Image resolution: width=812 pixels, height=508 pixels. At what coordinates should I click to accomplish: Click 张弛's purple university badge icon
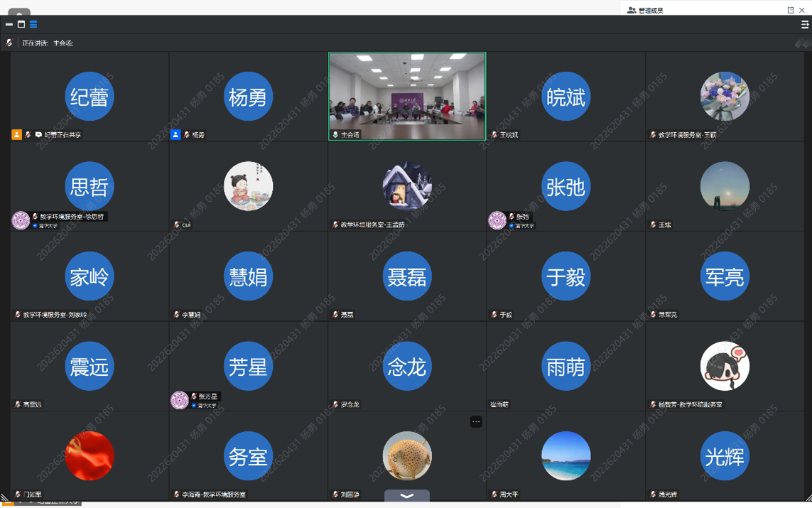click(x=497, y=220)
